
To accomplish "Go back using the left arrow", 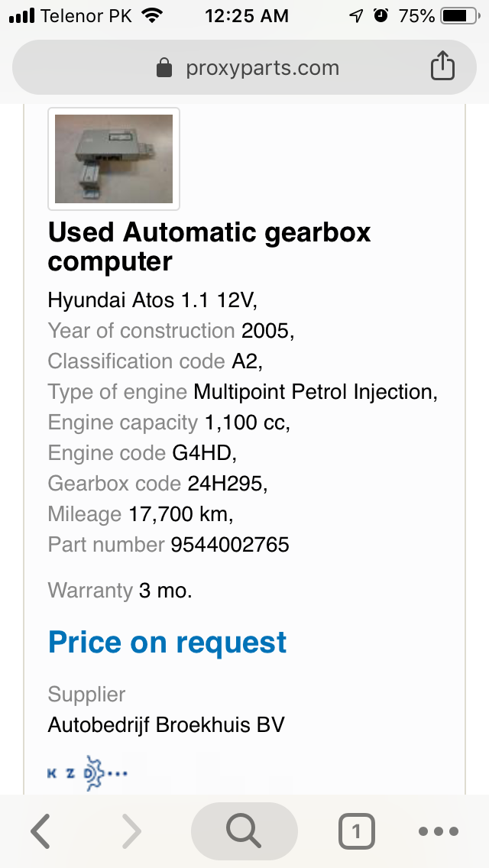I will point(40,831).
